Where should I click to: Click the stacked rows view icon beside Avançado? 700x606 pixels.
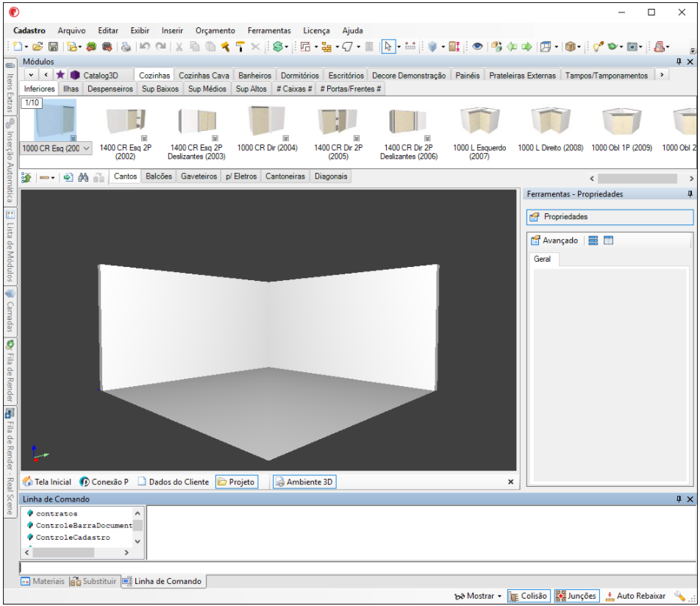593,240
